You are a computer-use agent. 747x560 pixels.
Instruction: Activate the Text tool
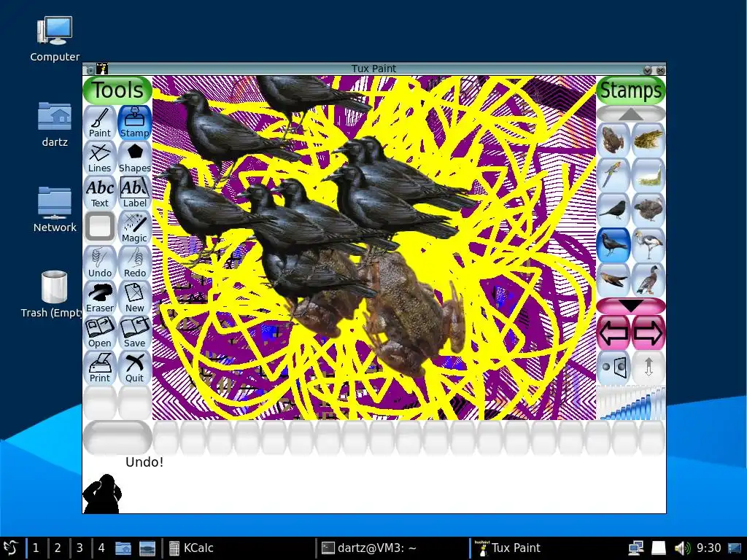[99, 192]
